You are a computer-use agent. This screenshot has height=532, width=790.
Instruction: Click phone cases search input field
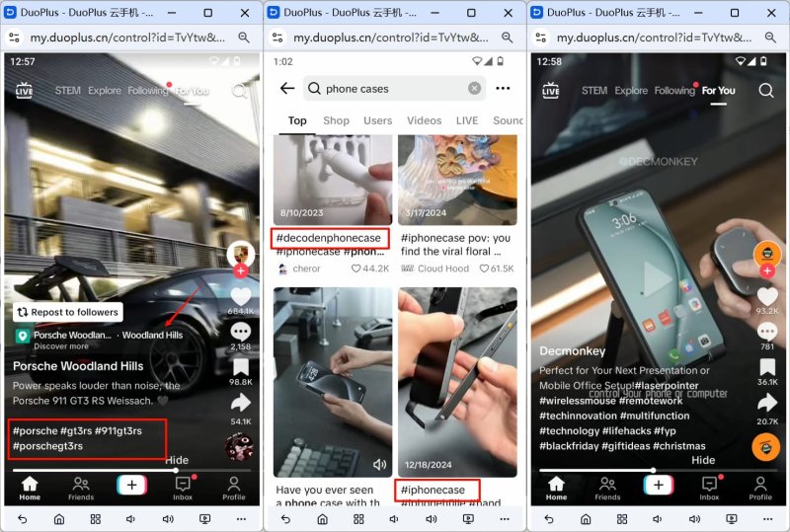tap(394, 89)
